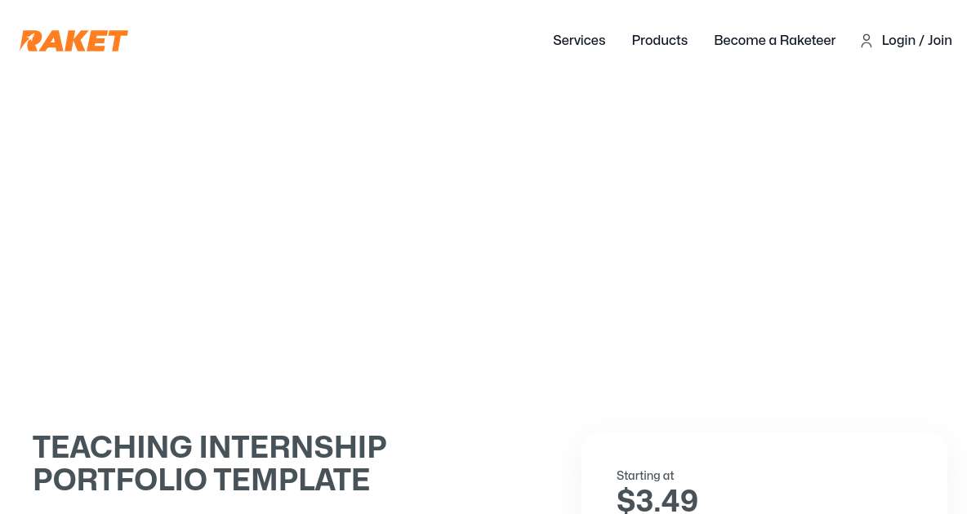
Task: Click the Starting at label
Action: pos(645,476)
